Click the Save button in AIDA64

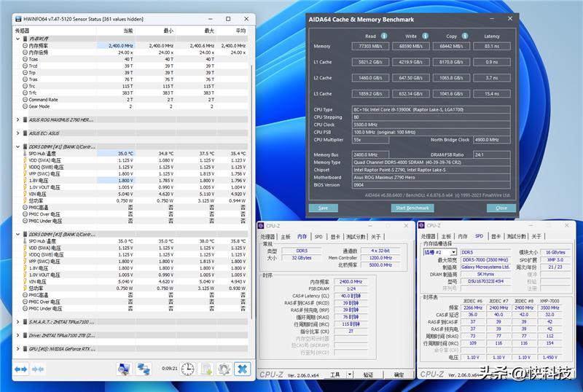(323, 208)
